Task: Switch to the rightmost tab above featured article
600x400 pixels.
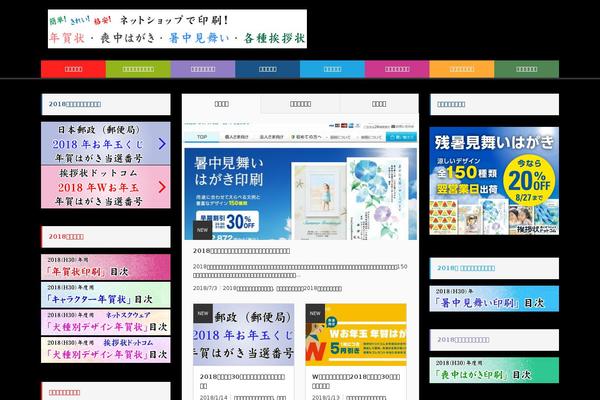Action: pos(379,104)
